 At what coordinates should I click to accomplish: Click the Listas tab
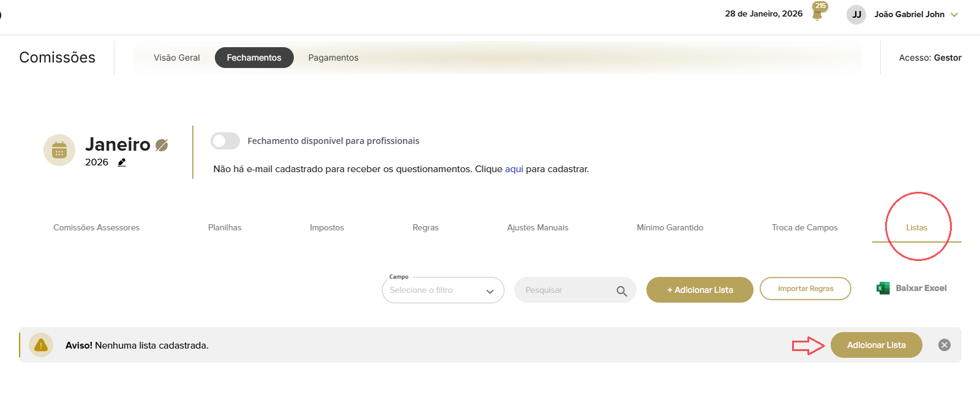tap(916, 227)
